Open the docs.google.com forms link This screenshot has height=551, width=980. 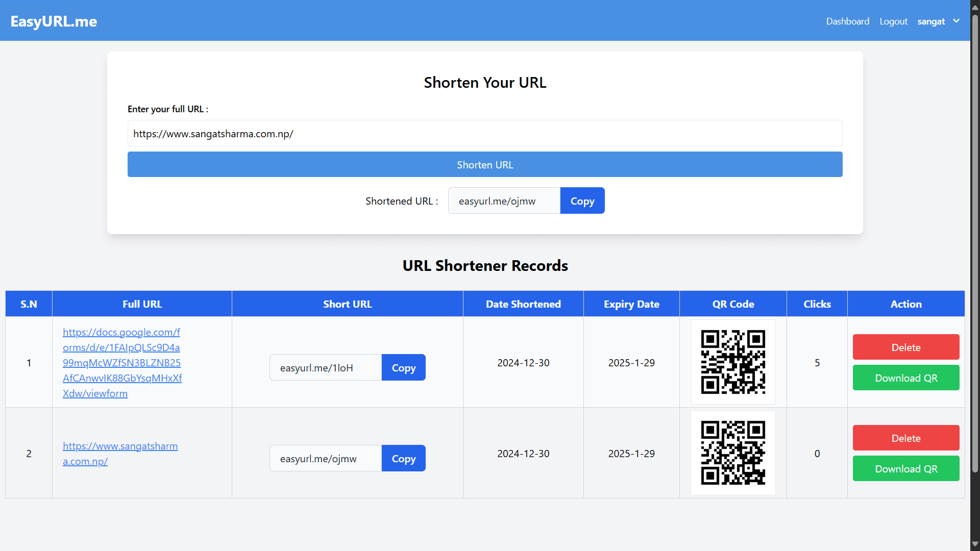point(122,362)
